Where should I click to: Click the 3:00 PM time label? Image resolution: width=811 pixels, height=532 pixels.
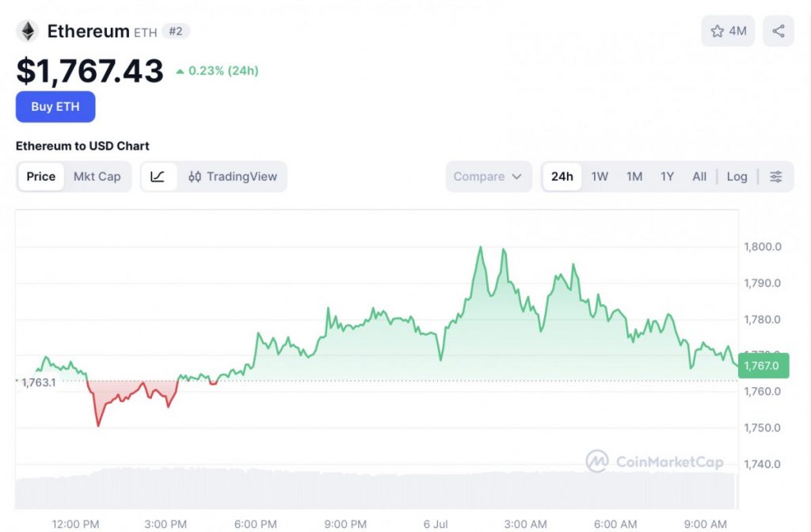[x=166, y=524]
